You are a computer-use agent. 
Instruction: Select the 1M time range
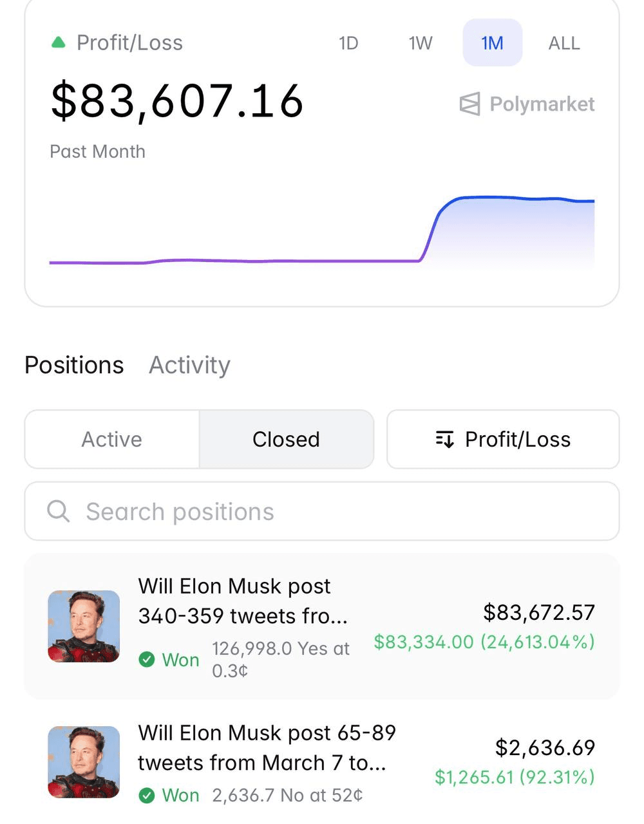click(493, 43)
